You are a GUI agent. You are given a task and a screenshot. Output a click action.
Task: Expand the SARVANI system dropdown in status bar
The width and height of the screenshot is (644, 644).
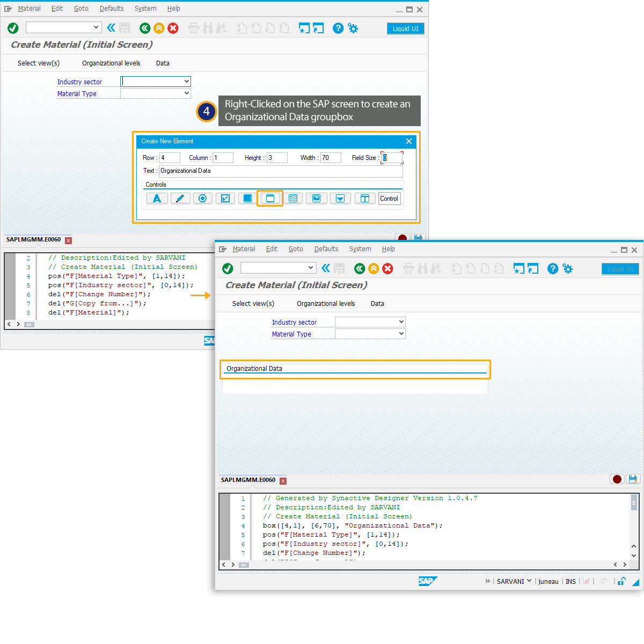[529, 581]
